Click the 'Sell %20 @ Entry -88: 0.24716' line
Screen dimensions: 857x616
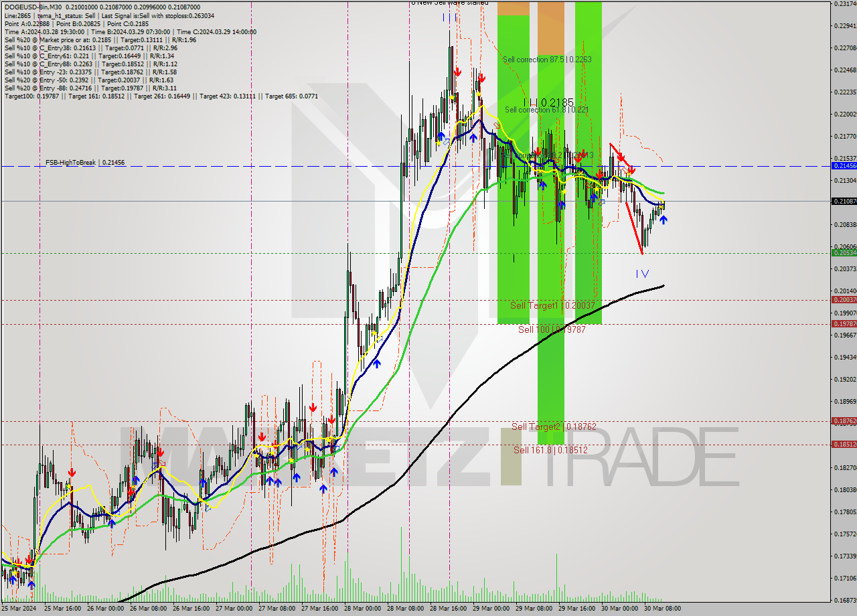point(90,88)
